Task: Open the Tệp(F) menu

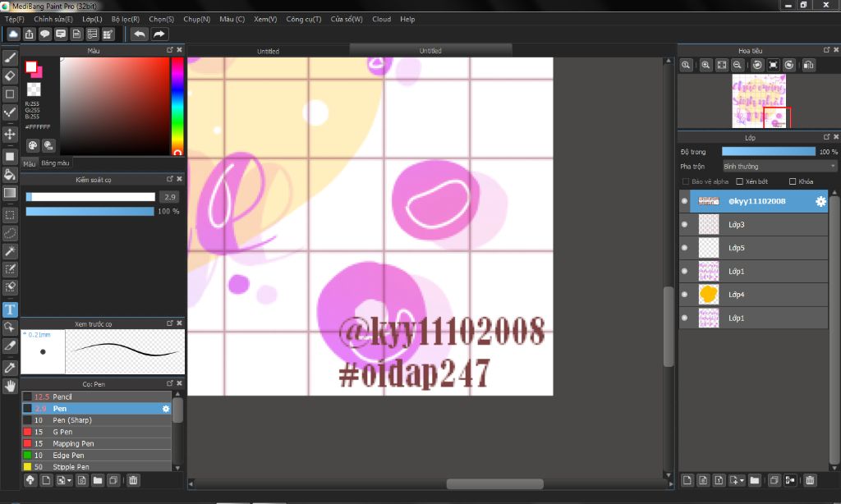Action: pos(15,19)
